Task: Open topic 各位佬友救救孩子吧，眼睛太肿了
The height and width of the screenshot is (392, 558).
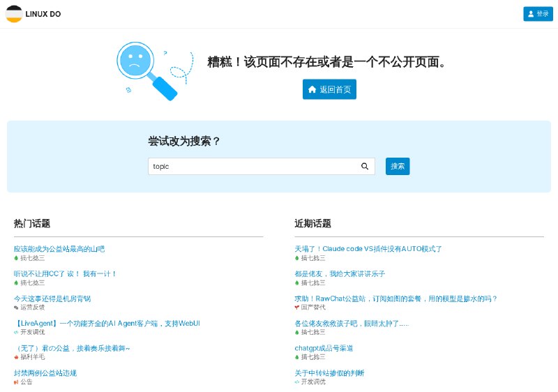Action: coord(352,324)
